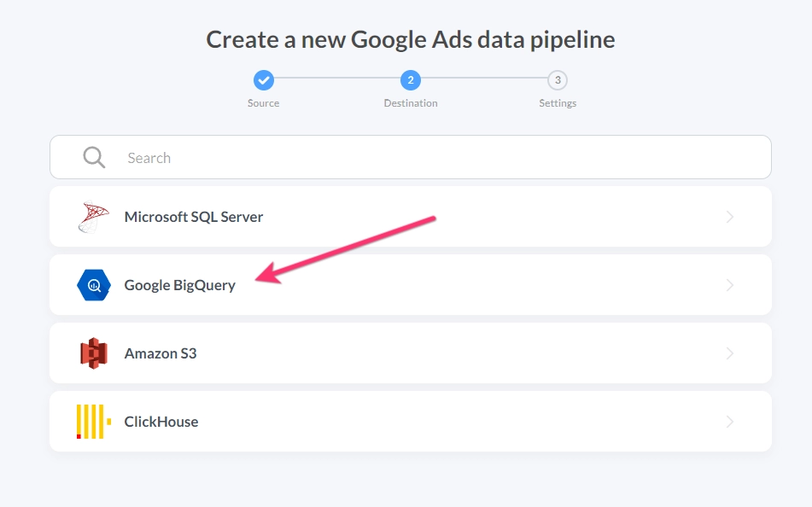Click the Amazon S3 red cube icon

click(94, 353)
